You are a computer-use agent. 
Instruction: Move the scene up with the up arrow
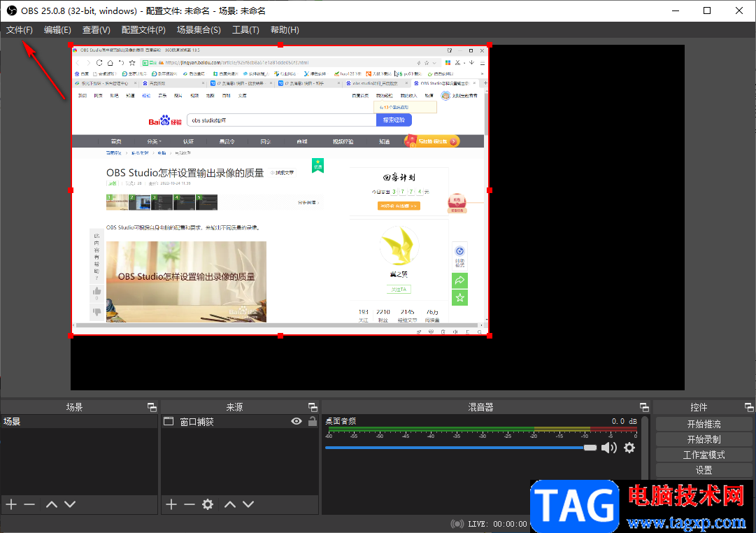click(52, 504)
